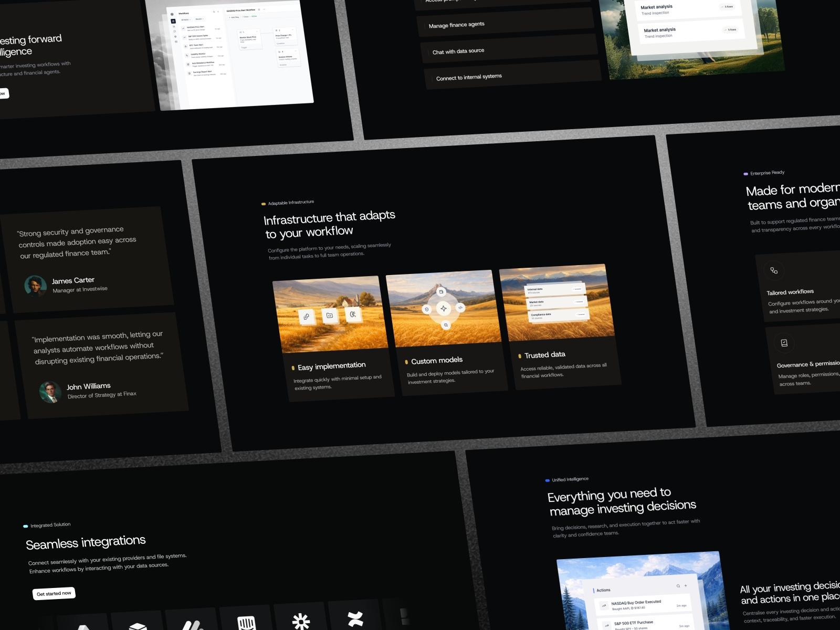Click the Add Step button in the workflow editor
Image resolution: width=840 pixels, height=630 pixels.
coord(234,17)
